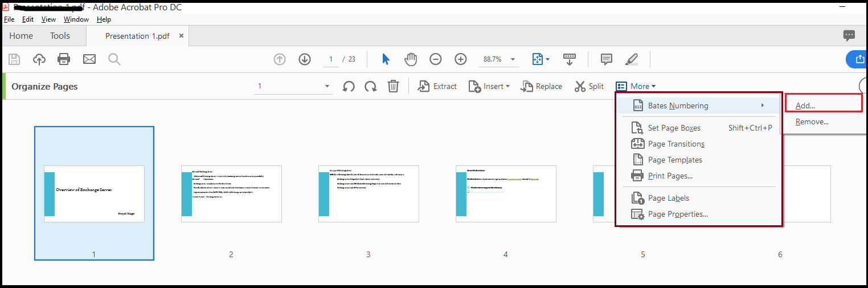This screenshot has width=868, height=288.
Task: Print the document using the printer icon
Action: coord(64,59)
